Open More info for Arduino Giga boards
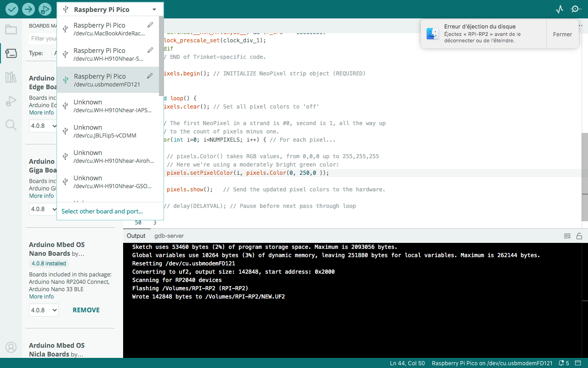Screen dimensions: 588x368 point(41,196)
